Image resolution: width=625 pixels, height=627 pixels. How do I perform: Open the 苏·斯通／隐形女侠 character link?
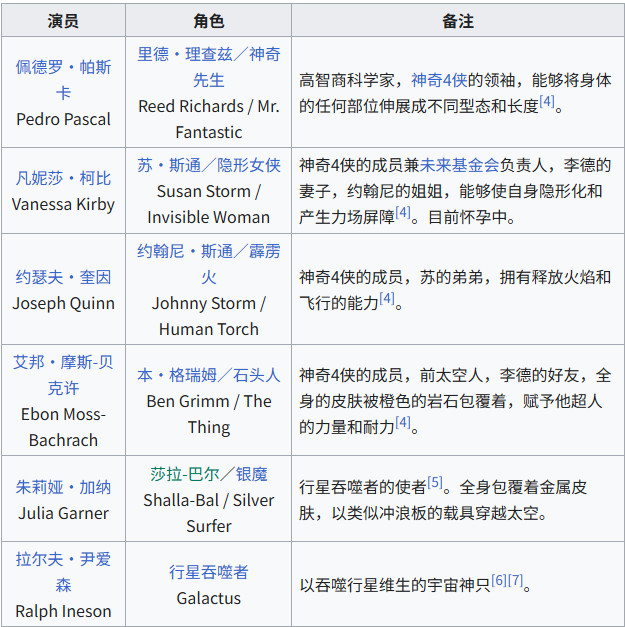209,165
